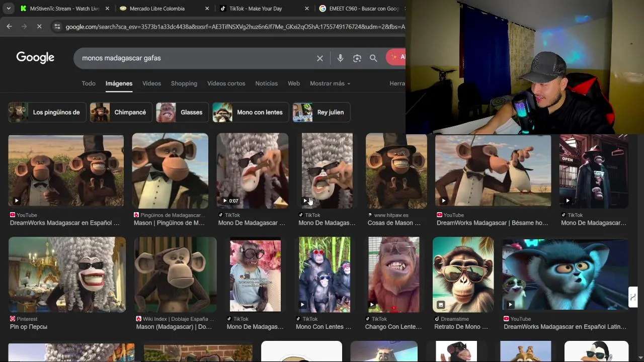Screen dimensions: 644x362
Task: Click the www.hitpaw.es source label
Action: click(x=391, y=215)
